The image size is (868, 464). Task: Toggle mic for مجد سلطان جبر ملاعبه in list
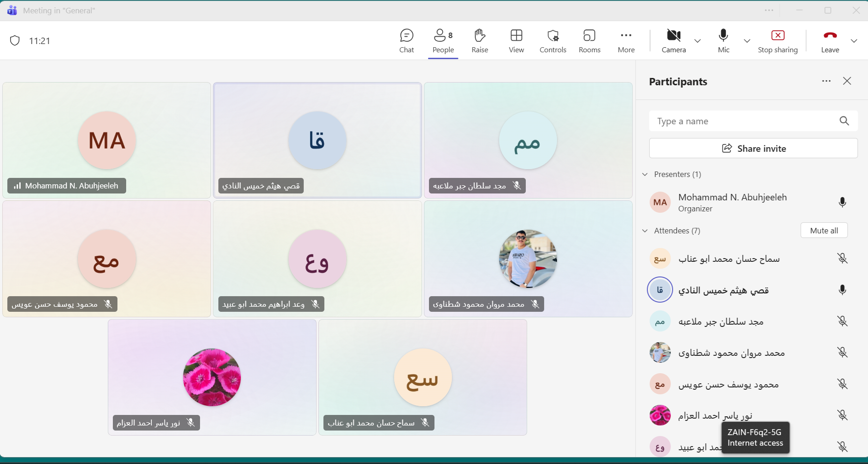[842, 321]
